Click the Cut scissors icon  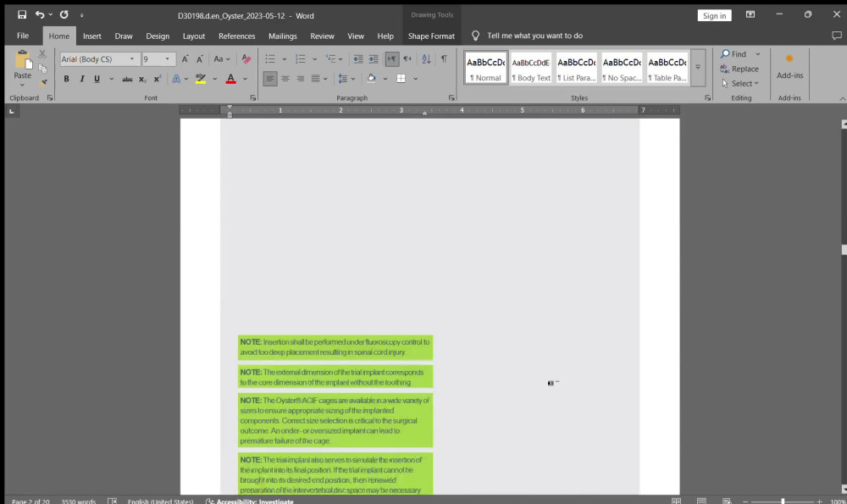click(x=42, y=54)
